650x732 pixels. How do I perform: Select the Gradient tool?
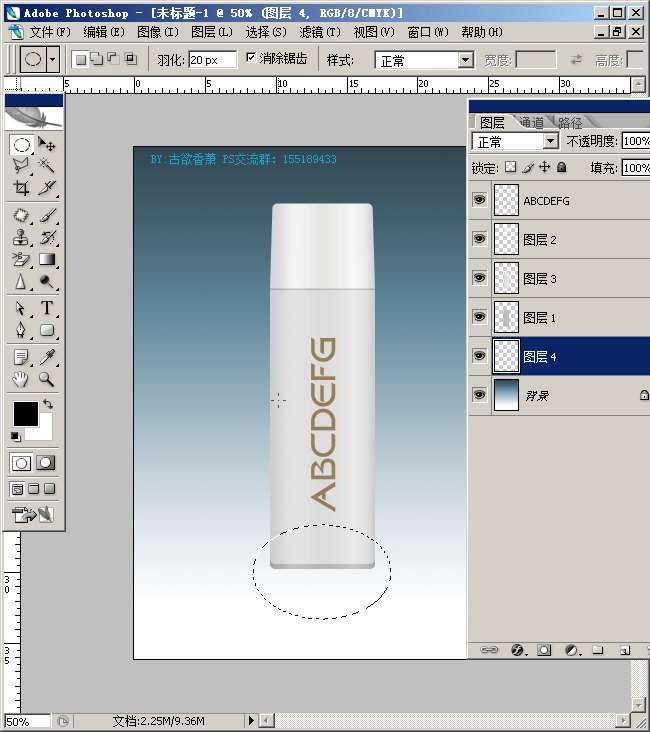46,260
